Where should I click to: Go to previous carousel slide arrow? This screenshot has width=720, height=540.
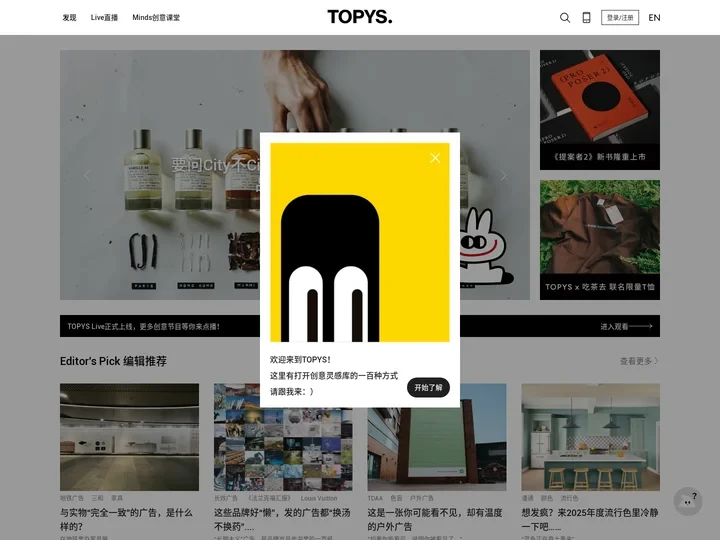pos(87,175)
